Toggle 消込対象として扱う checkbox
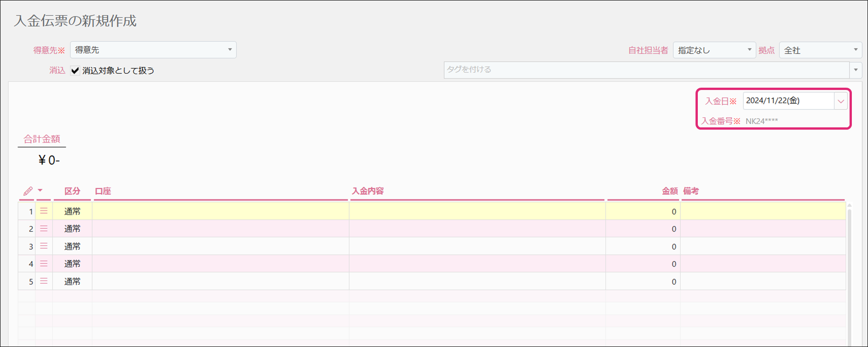868x347 pixels. click(x=75, y=71)
